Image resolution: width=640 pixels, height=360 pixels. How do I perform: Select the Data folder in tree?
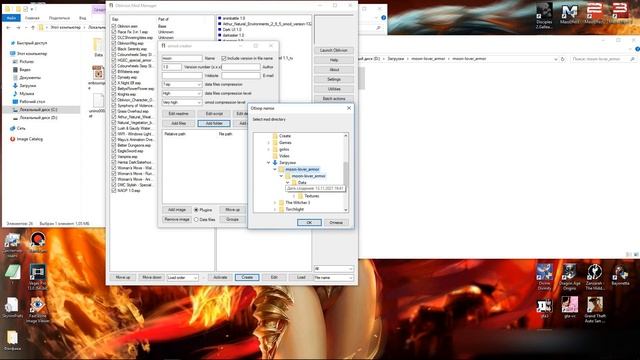pyautogui.click(x=302, y=182)
